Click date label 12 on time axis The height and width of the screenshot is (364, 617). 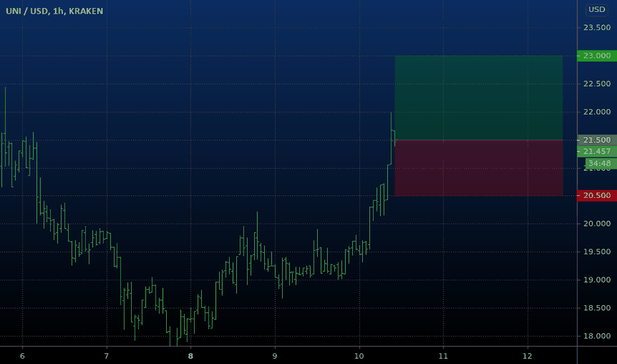[x=527, y=356]
